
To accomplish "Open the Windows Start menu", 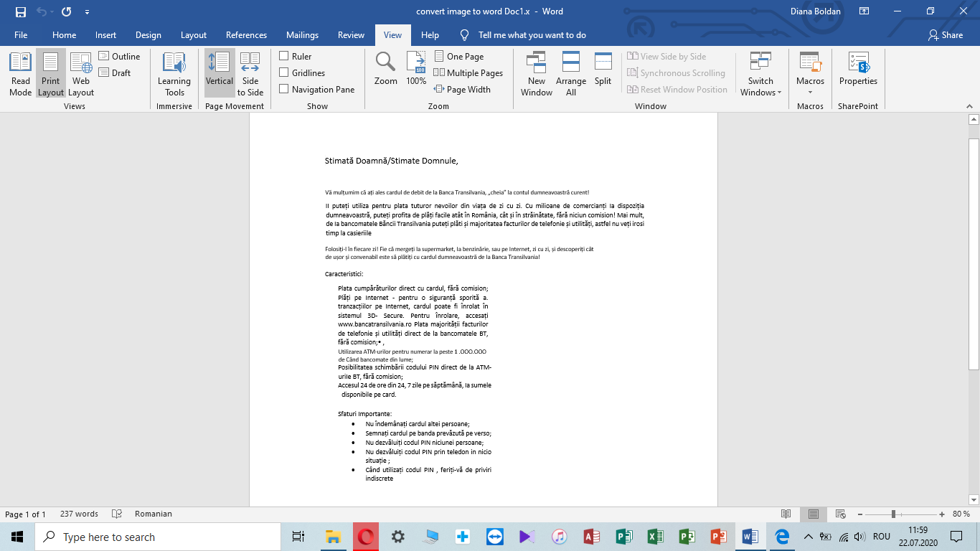I will [17, 537].
